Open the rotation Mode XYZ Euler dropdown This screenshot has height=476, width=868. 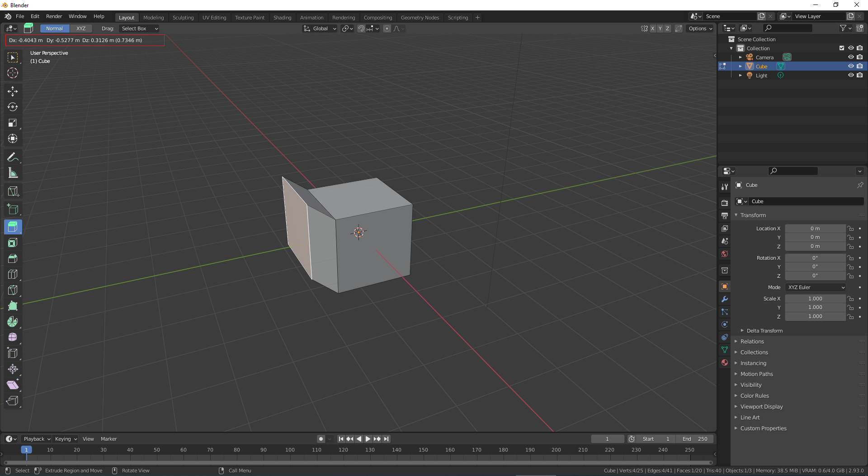[816, 287]
